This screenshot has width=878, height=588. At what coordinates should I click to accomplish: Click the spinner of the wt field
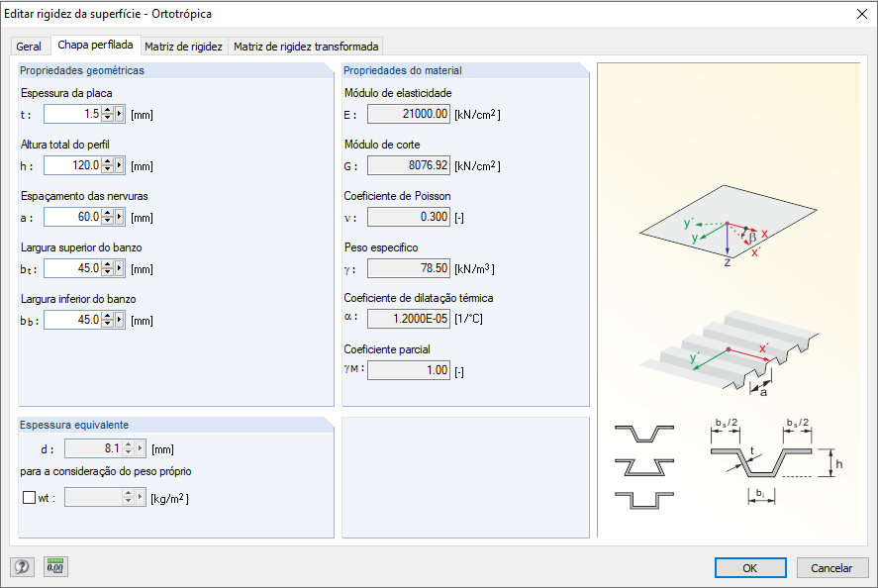129,497
